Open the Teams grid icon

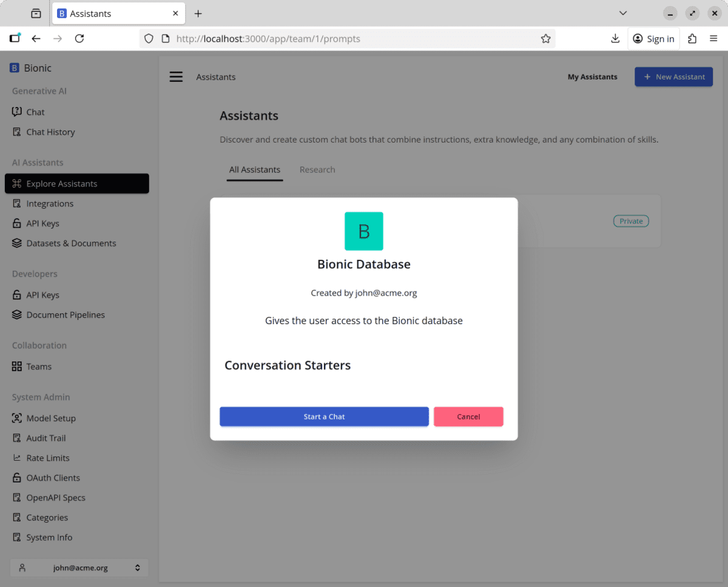[x=17, y=366]
